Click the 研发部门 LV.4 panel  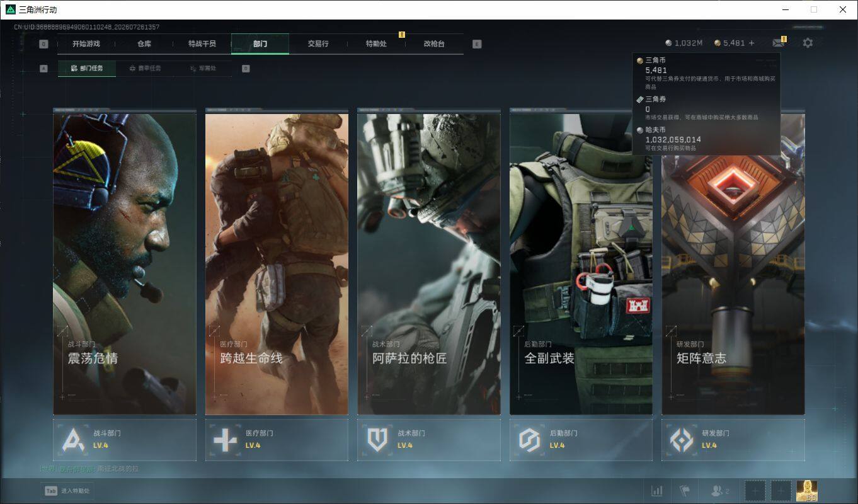coord(733,440)
